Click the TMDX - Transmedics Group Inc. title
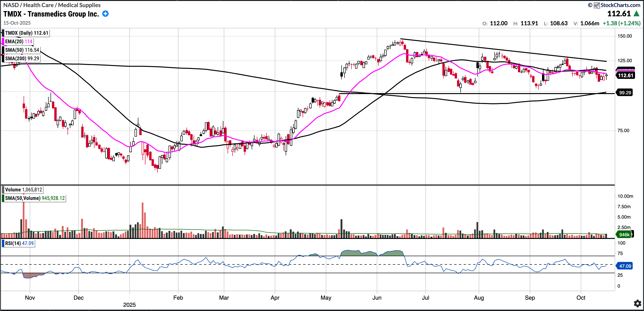 click(51, 14)
